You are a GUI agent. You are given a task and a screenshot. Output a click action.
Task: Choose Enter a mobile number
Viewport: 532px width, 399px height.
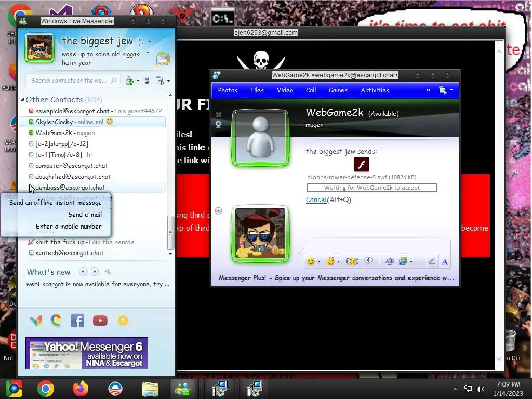point(69,227)
